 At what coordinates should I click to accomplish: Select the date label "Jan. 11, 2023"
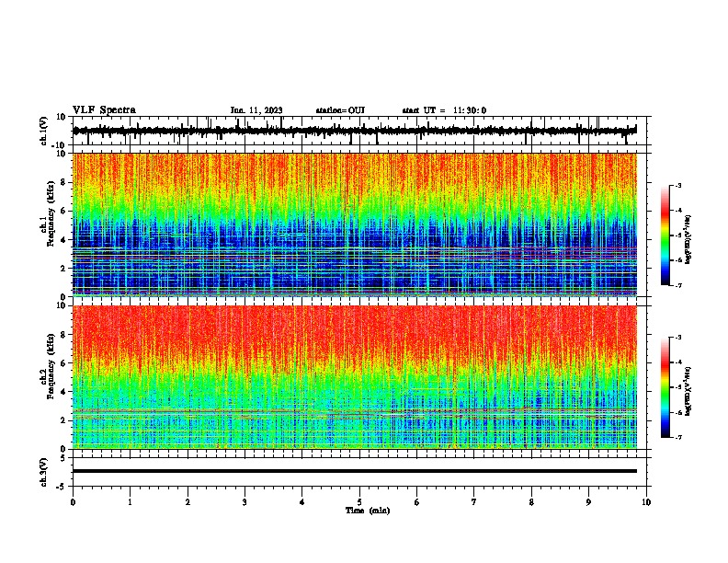[256, 110]
